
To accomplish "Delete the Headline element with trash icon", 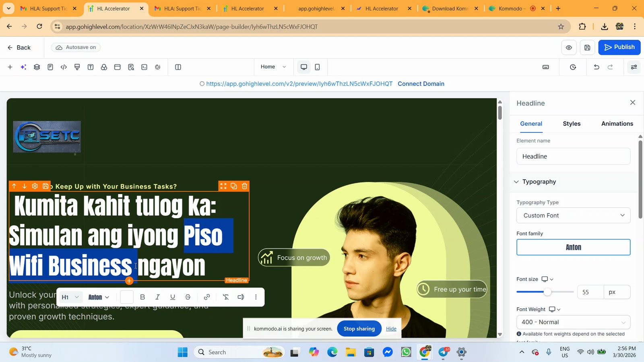I will (x=244, y=186).
